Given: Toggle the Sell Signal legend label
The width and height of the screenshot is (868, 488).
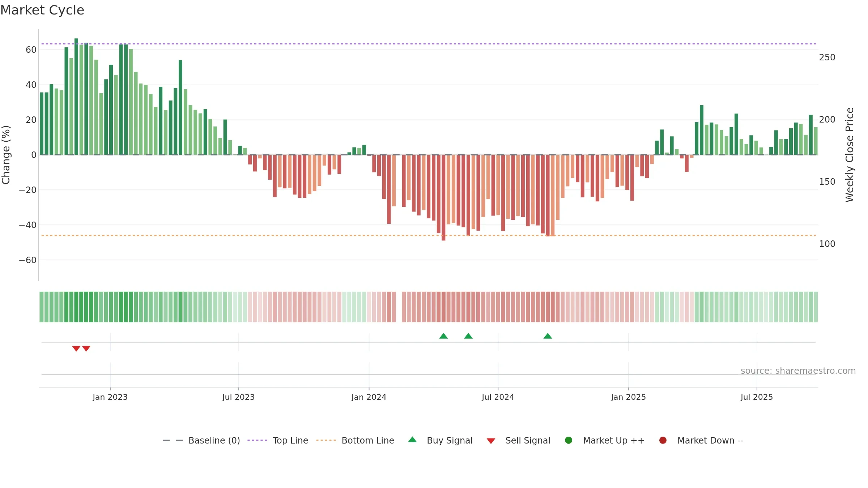Looking at the screenshot, I should point(528,440).
